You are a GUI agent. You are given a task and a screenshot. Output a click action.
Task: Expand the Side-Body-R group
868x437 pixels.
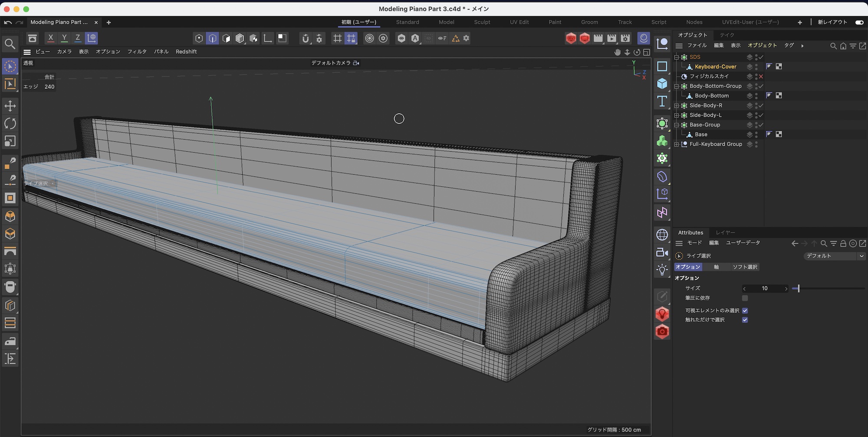click(x=676, y=105)
